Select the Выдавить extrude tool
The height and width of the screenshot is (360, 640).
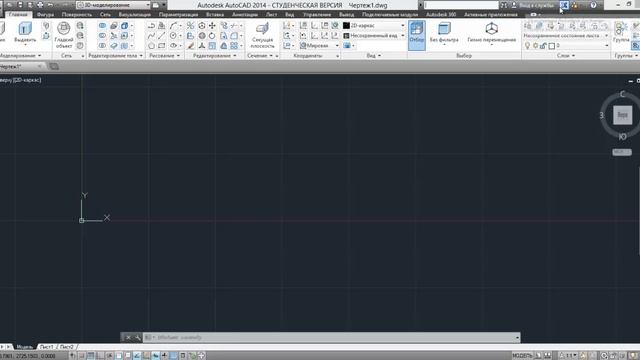coord(25,32)
